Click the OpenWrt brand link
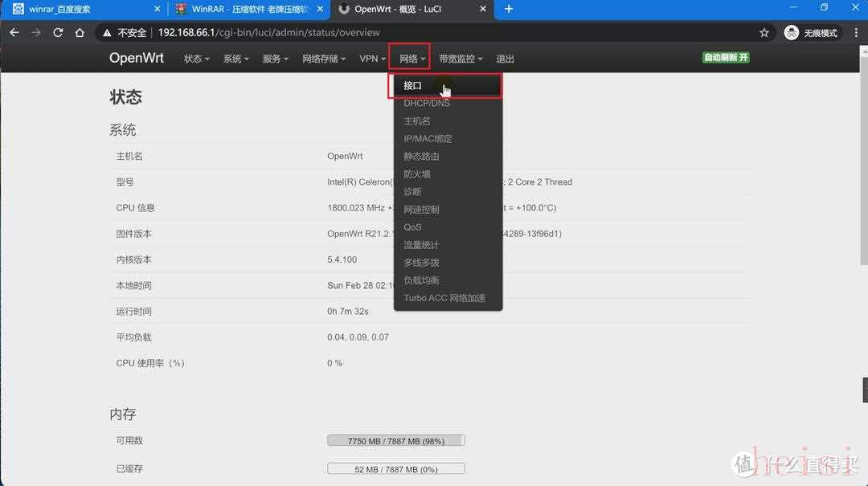This screenshot has width=868, height=486. pyautogui.click(x=137, y=58)
